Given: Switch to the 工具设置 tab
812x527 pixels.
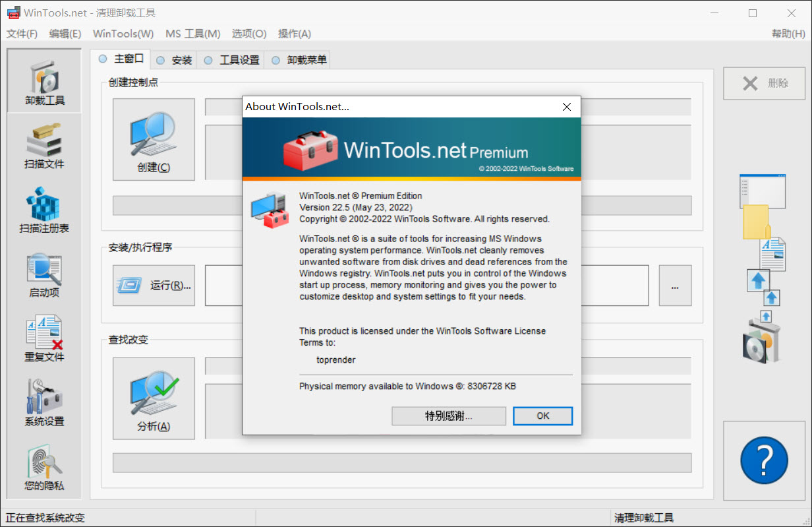Looking at the screenshot, I should click(231, 60).
